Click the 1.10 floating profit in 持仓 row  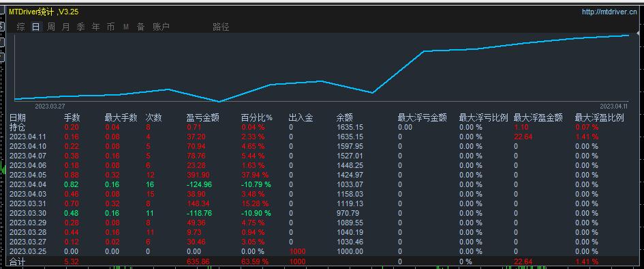521,127
